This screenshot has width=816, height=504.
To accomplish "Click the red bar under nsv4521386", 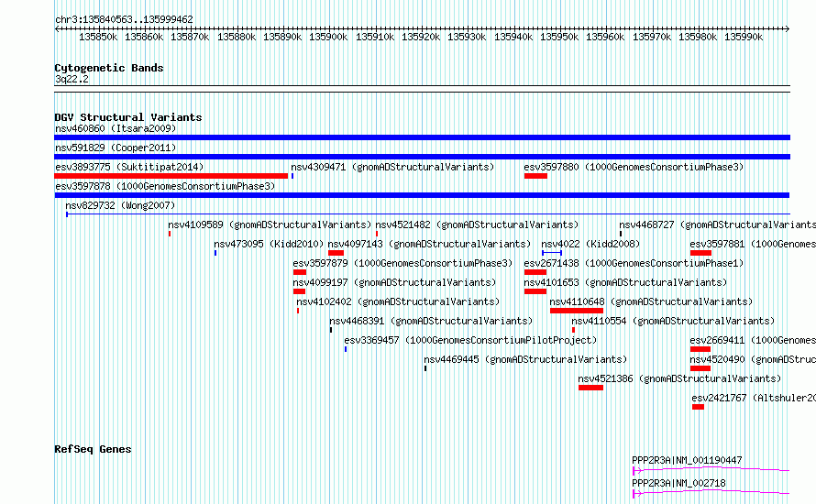I will (x=590, y=388).
